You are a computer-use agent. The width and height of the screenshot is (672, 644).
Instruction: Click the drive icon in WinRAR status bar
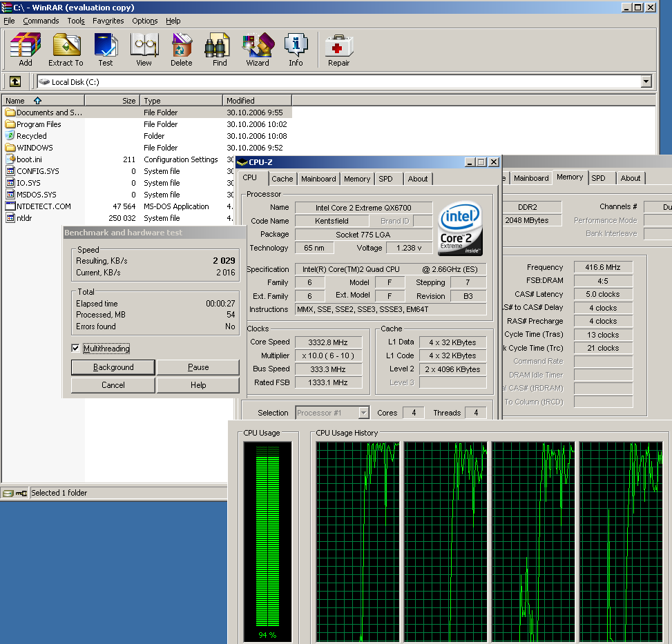pos(8,494)
